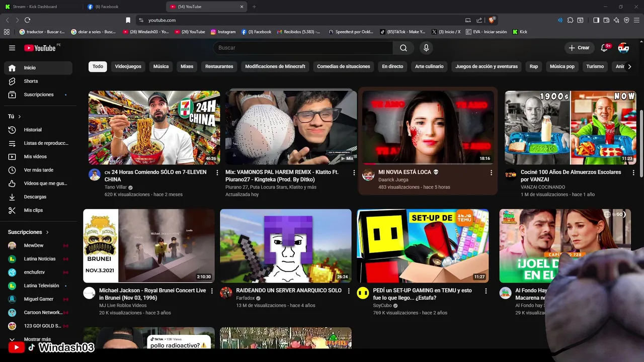Open the browser main menu icon

click(636, 20)
